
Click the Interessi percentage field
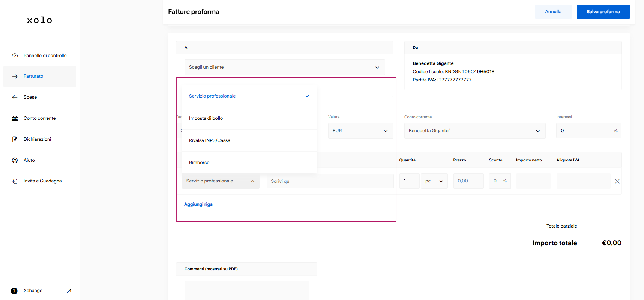[x=588, y=131]
